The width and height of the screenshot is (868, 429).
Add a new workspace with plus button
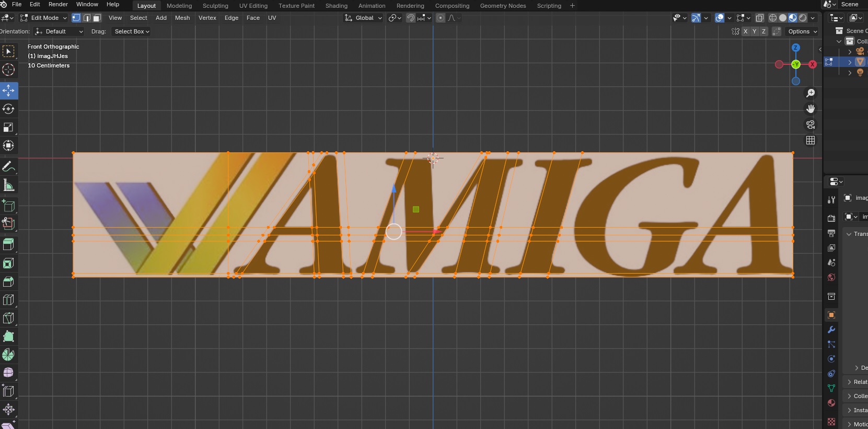[x=572, y=6]
